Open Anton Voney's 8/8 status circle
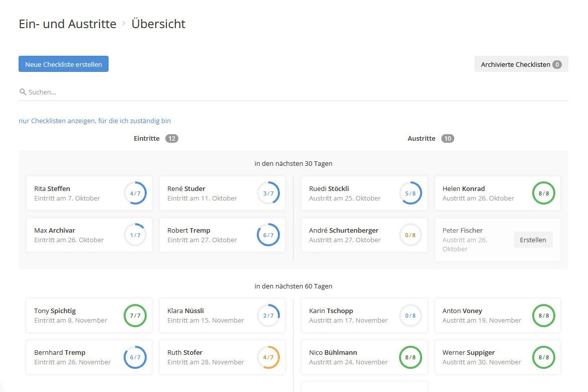This screenshot has height=392, width=588. (543, 315)
